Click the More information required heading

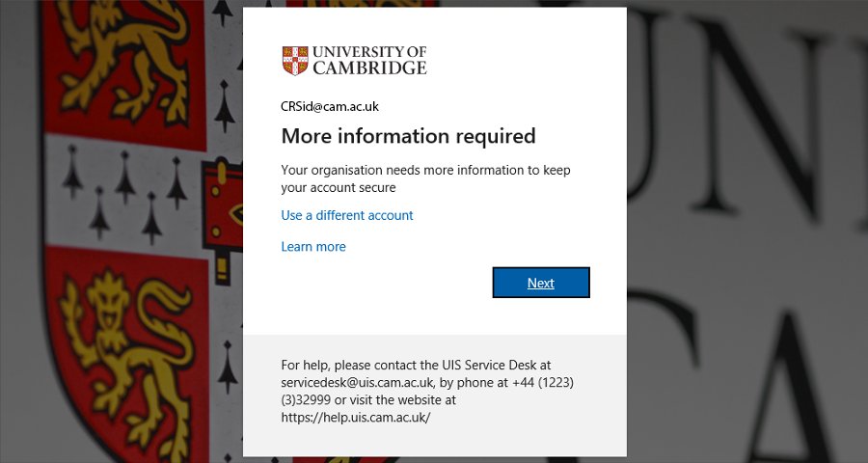(x=409, y=136)
